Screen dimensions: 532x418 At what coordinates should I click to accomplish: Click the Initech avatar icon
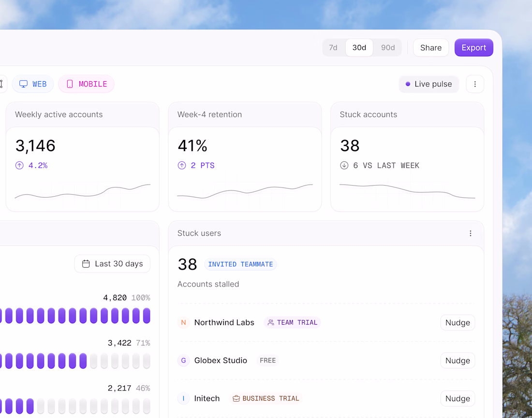(x=184, y=398)
